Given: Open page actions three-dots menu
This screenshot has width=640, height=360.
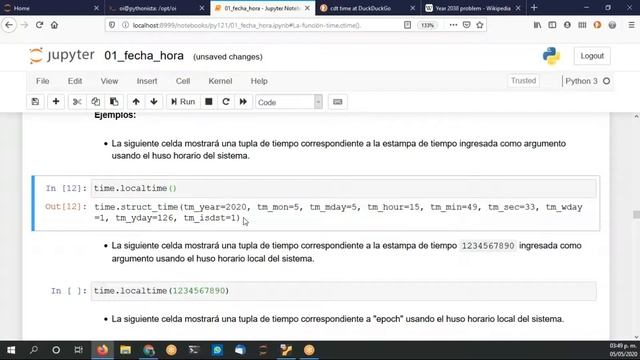Looking at the screenshot, I should click(453, 25).
